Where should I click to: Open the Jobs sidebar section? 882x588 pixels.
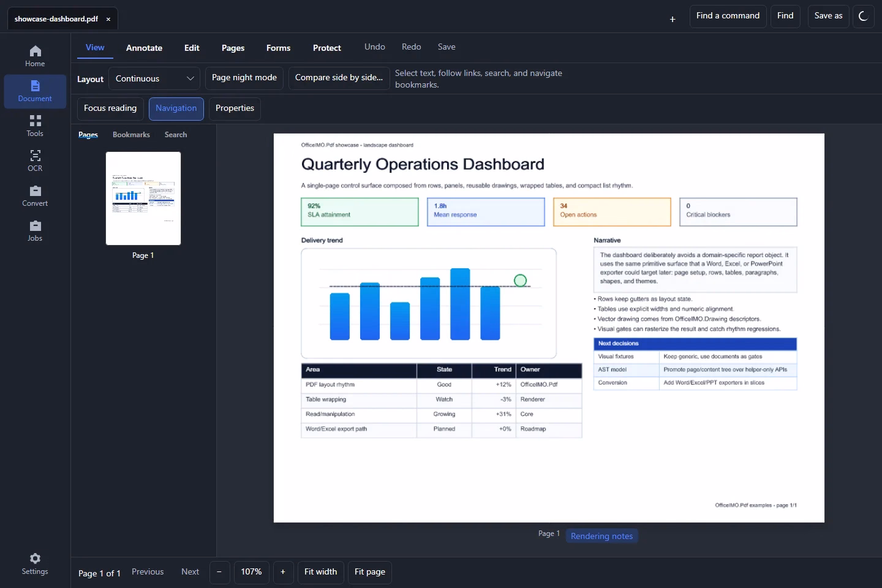tap(35, 231)
